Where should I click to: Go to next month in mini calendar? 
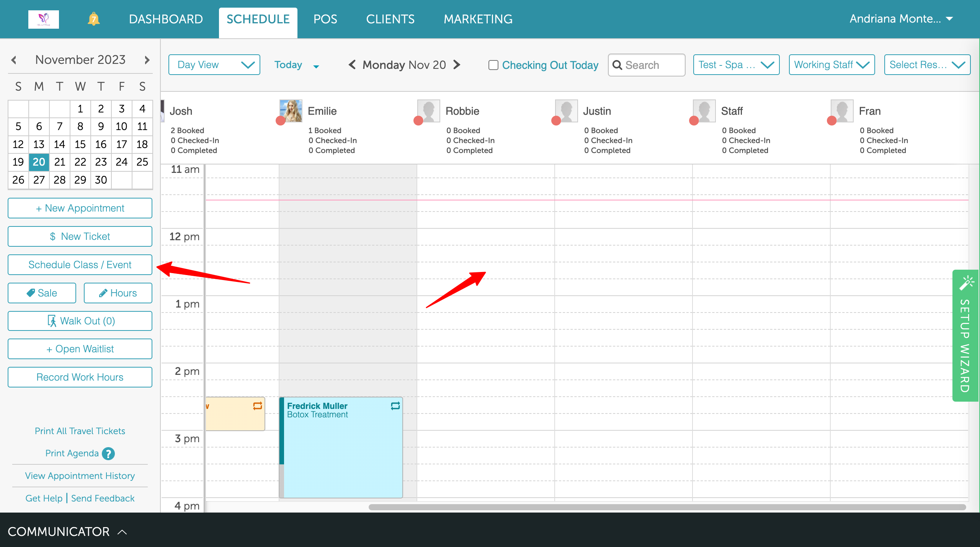[147, 60]
